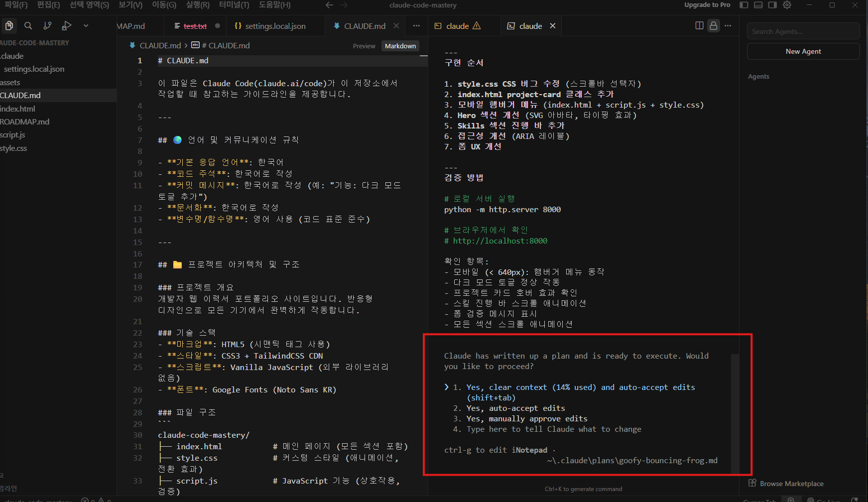Open editor tab overflow menu after CLAUDE.md
This screenshot has height=502, width=868.
[x=416, y=26]
